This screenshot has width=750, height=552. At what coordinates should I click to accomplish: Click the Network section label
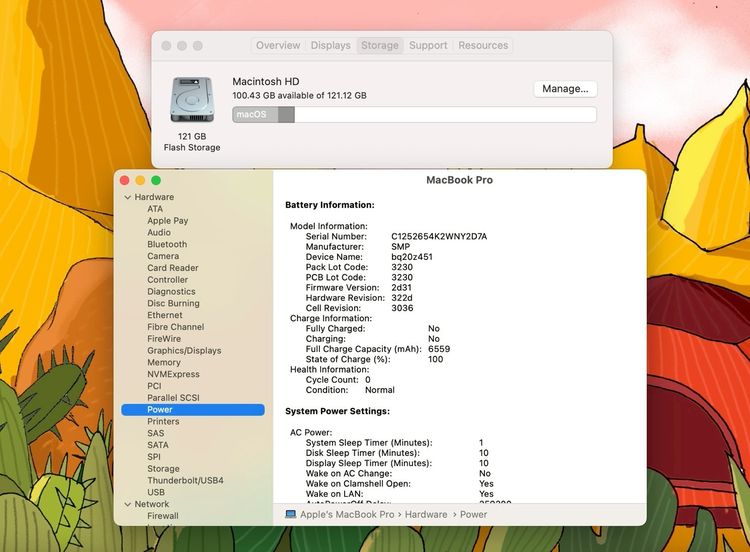point(152,504)
